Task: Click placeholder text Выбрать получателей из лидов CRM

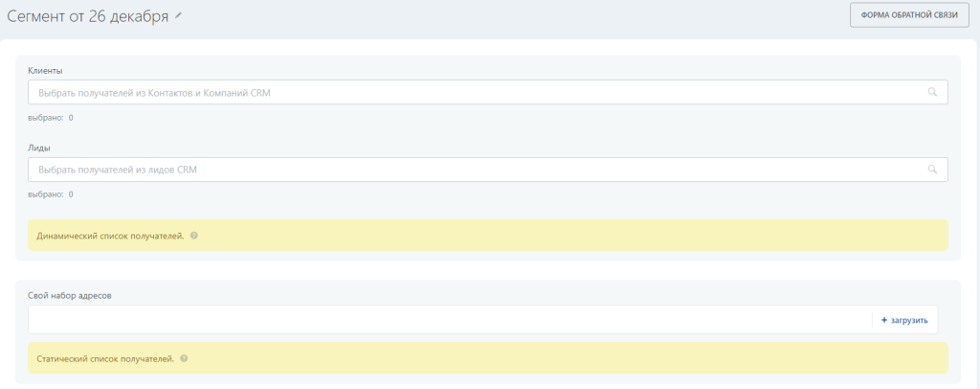Action: point(118,170)
